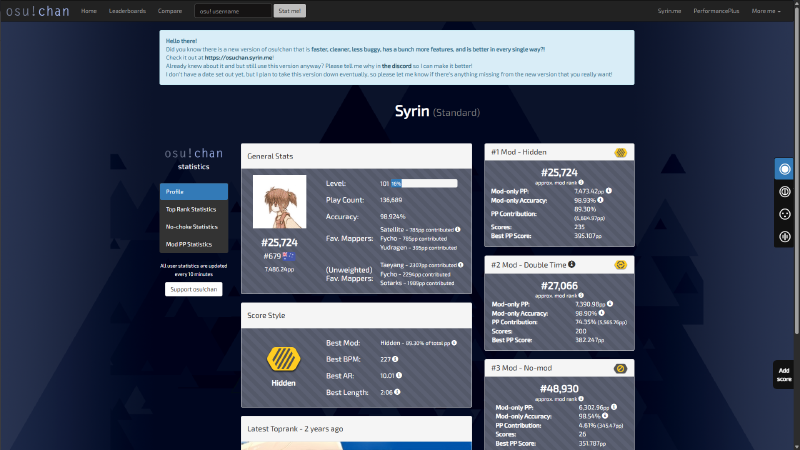
Task: Switch to Mod PP Statistics
Action: 194,244
